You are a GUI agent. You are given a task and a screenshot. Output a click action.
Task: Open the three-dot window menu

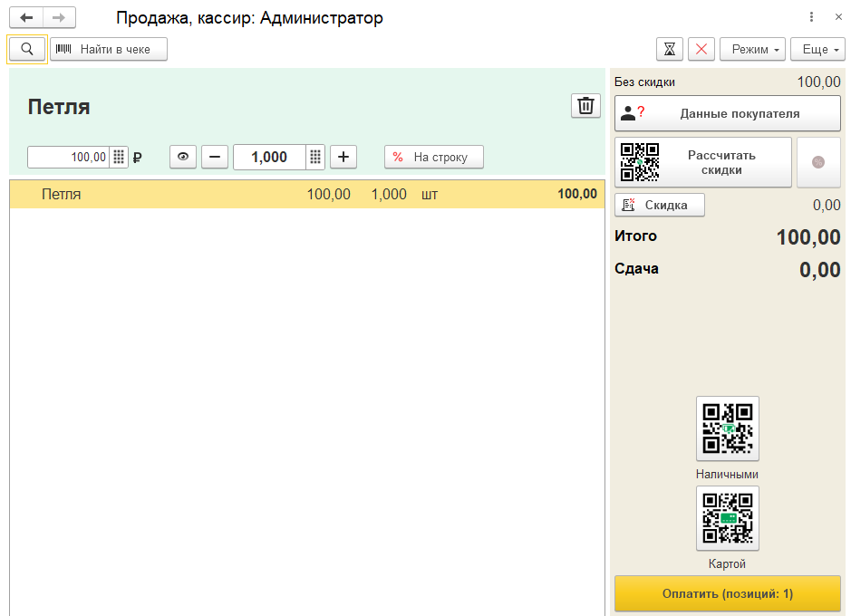[x=811, y=17]
